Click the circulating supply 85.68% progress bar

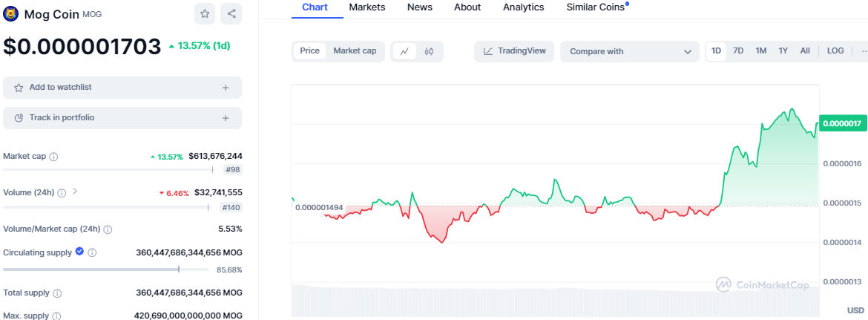108,270
